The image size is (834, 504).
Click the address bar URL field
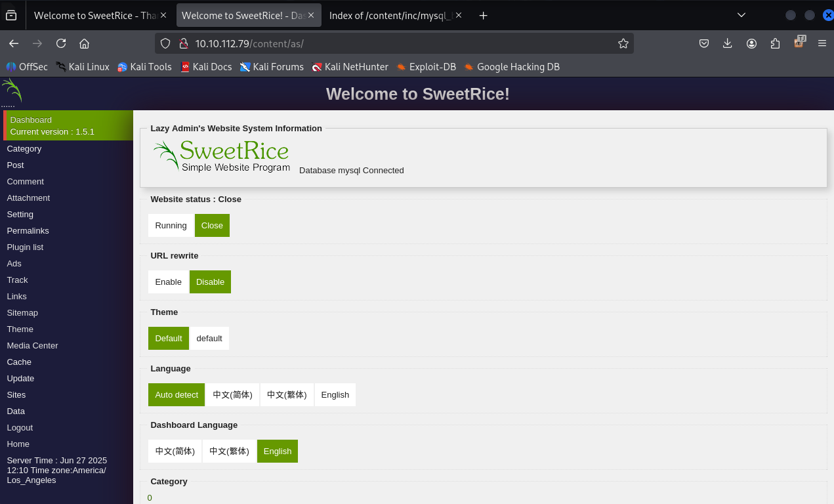(x=394, y=43)
